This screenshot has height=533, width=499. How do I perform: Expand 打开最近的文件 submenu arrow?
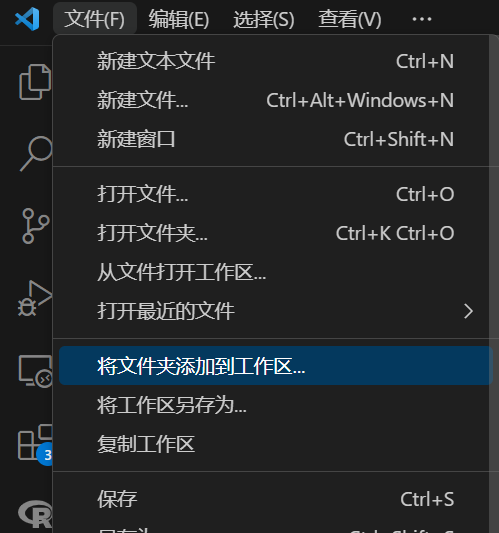(468, 311)
